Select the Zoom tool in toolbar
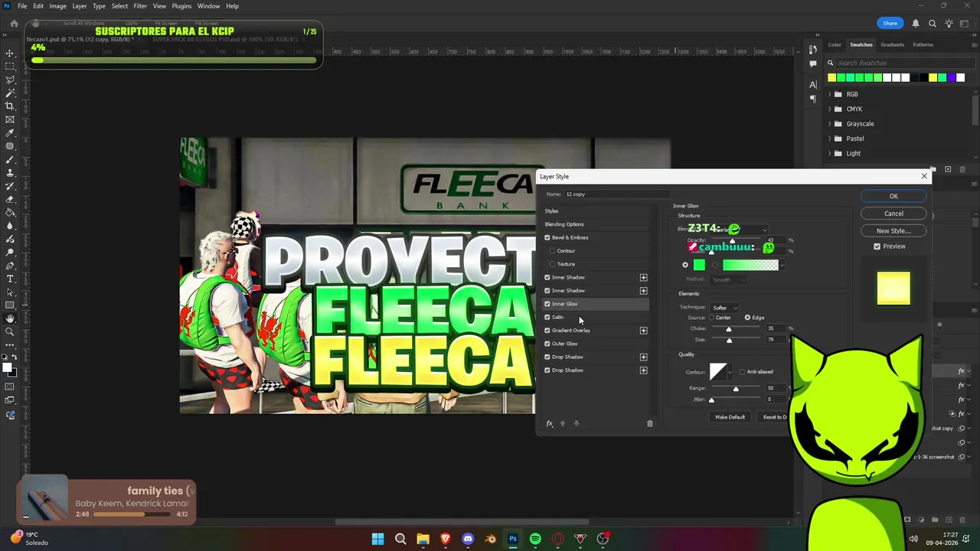Image resolution: width=980 pixels, height=551 pixels. [x=10, y=331]
